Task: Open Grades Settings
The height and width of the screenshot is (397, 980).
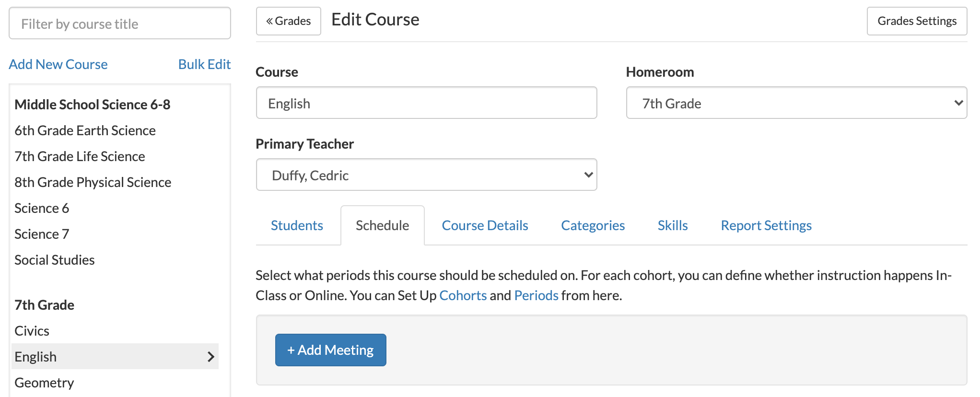Action: 916,21
